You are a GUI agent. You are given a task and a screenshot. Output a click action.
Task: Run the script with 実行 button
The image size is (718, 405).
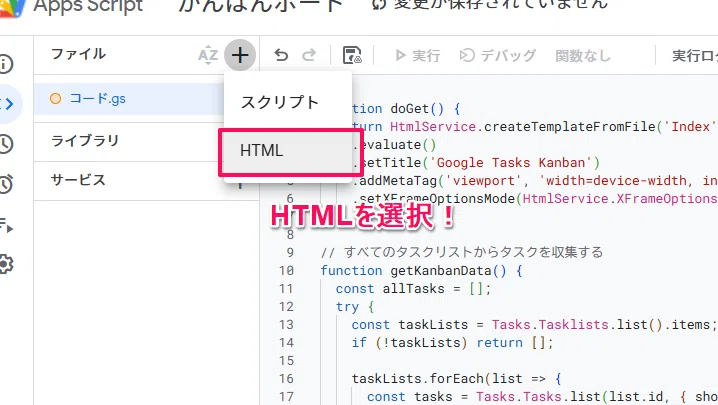[x=417, y=55]
